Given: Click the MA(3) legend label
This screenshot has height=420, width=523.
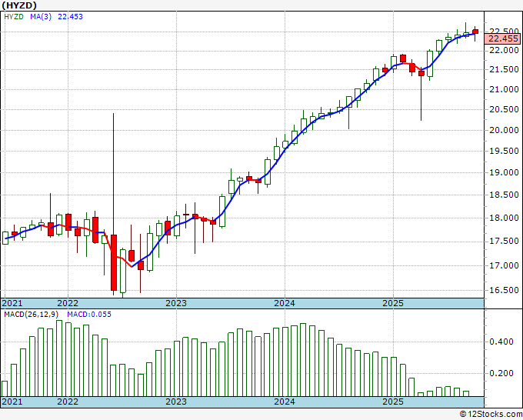Looking at the screenshot, I should [41, 17].
